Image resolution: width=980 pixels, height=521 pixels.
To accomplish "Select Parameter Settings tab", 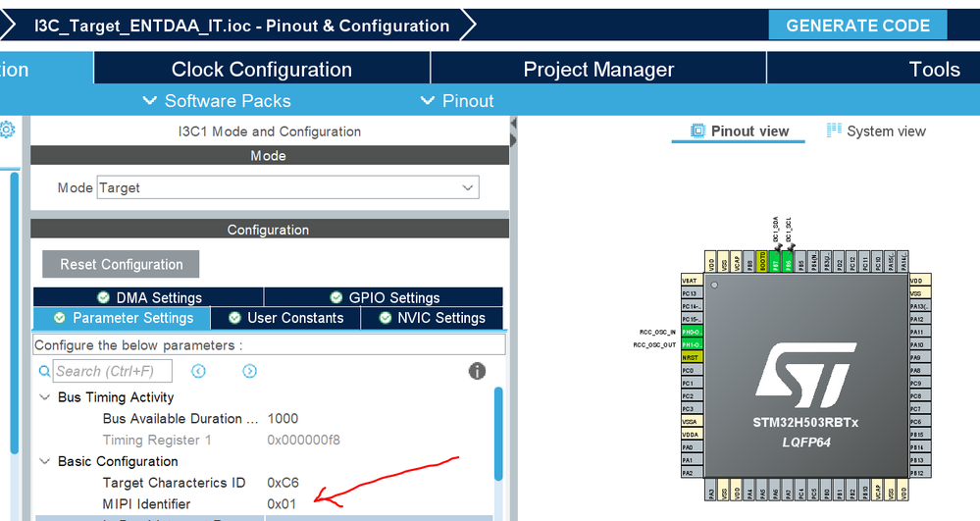I will click(122, 318).
